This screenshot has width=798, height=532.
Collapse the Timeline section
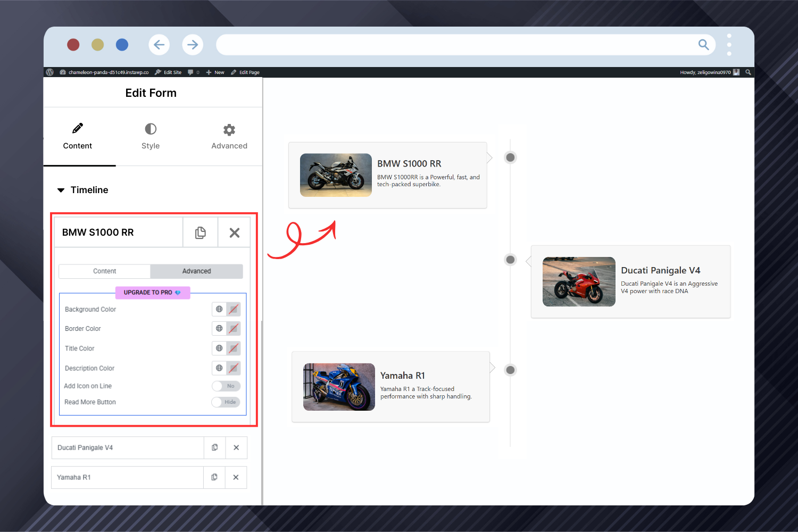[x=83, y=190]
